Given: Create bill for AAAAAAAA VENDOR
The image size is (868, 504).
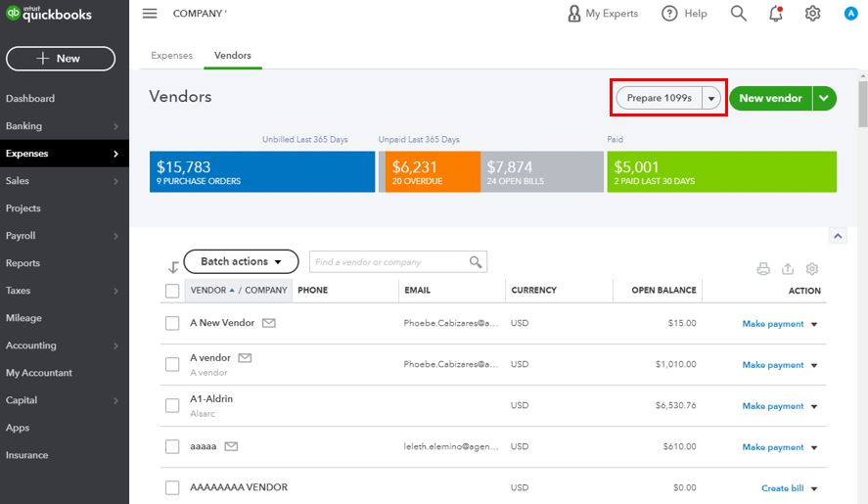Looking at the screenshot, I should pyautogui.click(x=782, y=488).
